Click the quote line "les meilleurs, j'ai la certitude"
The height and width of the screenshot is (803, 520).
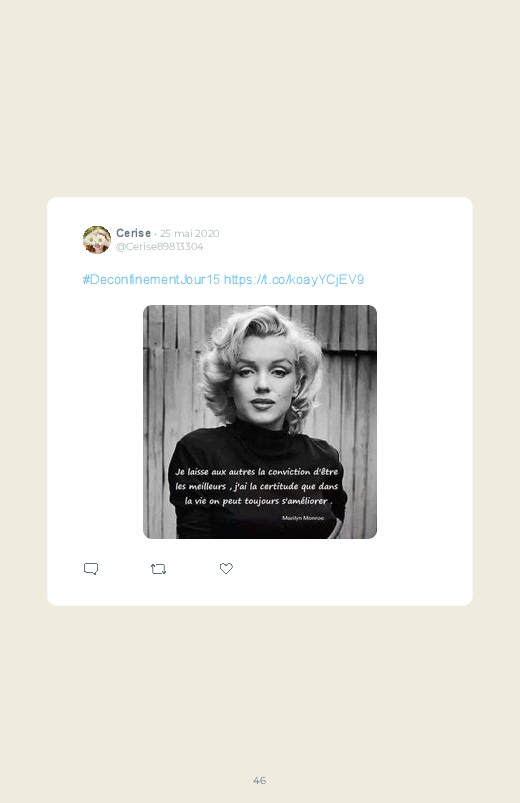[256, 486]
